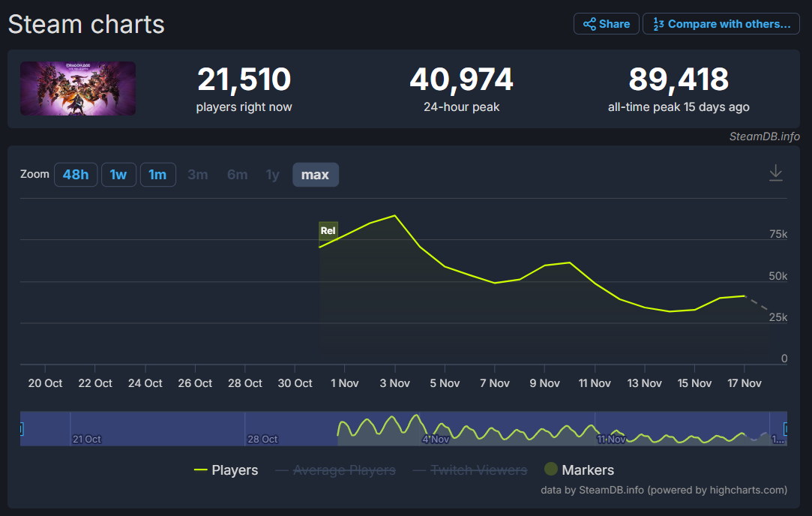812x516 pixels.
Task: Grab the right navigator range handle
Action: [786, 428]
